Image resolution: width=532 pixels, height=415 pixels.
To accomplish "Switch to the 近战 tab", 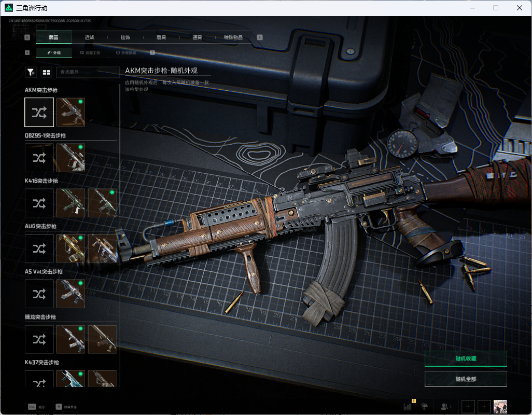I will tap(90, 37).
